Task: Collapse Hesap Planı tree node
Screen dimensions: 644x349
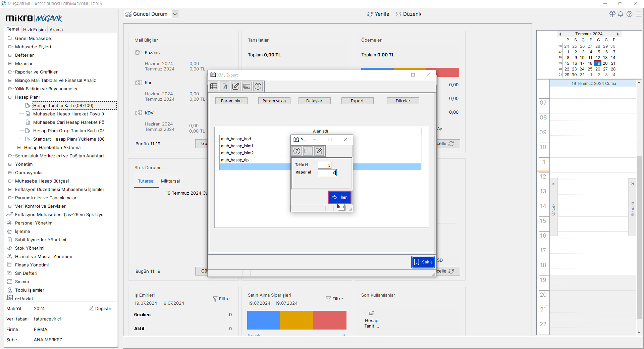Action: pyautogui.click(x=10, y=97)
